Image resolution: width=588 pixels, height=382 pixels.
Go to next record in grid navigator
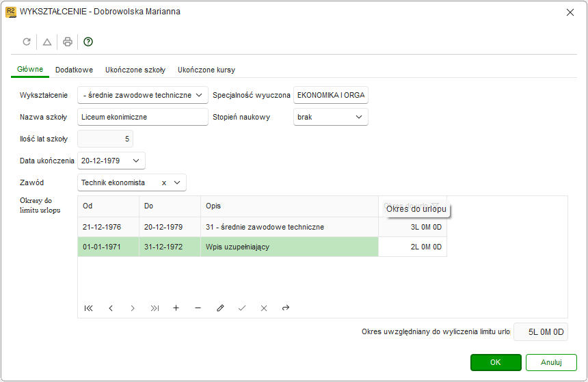click(133, 308)
